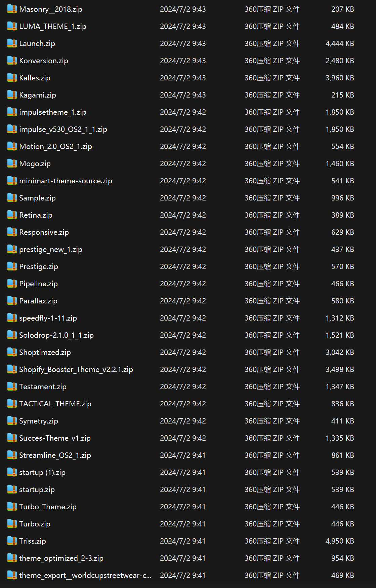
Task: Click the Motion_2.0_OS2_1.zip file icon
Action: pyautogui.click(x=12, y=146)
